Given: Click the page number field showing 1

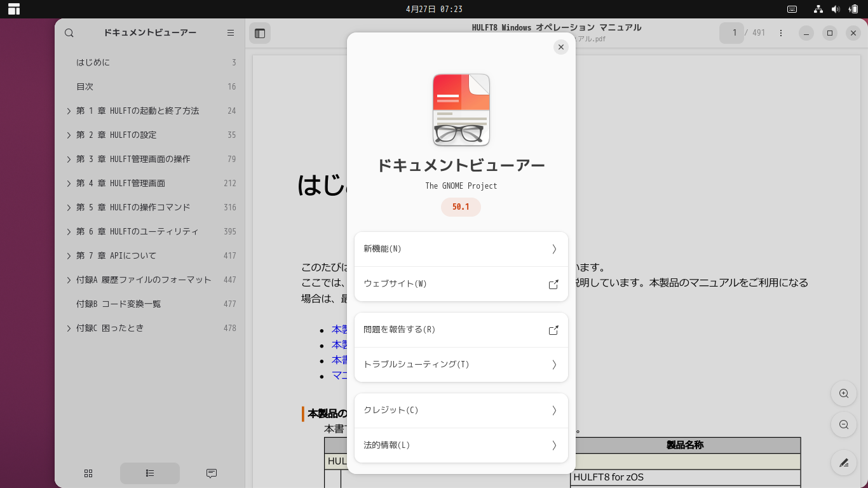Looking at the screenshot, I should click(x=732, y=32).
